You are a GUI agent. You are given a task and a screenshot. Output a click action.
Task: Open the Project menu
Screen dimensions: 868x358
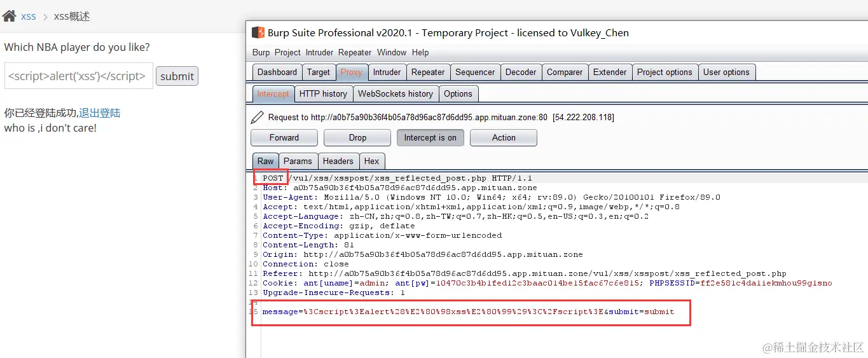pyautogui.click(x=287, y=52)
